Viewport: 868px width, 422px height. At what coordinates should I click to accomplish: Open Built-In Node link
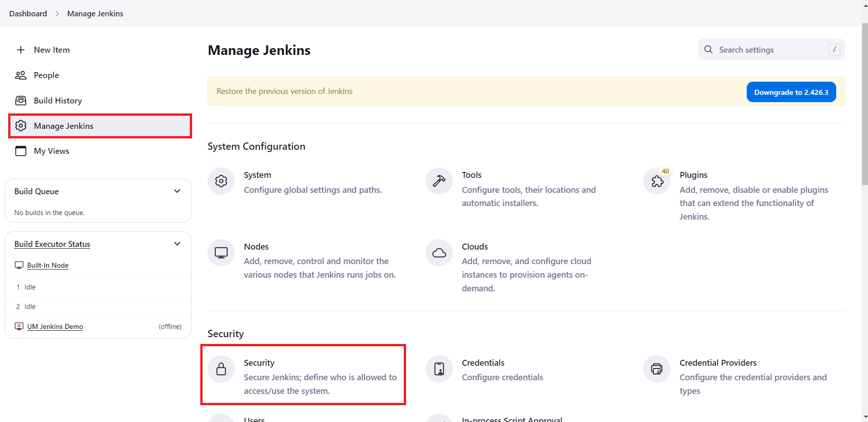[48, 265]
